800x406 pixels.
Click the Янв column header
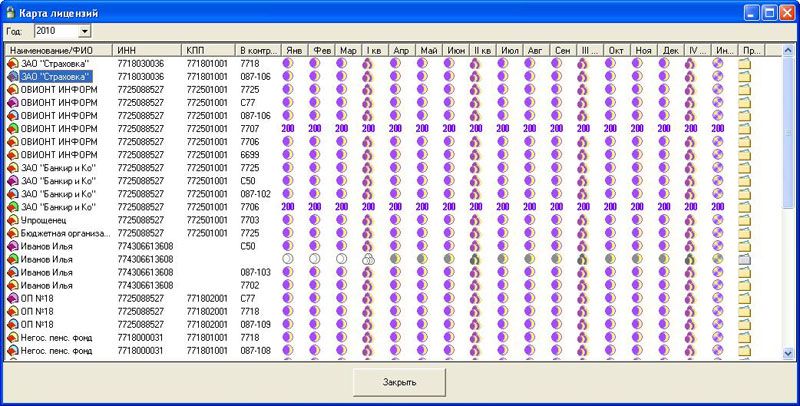point(294,50)
